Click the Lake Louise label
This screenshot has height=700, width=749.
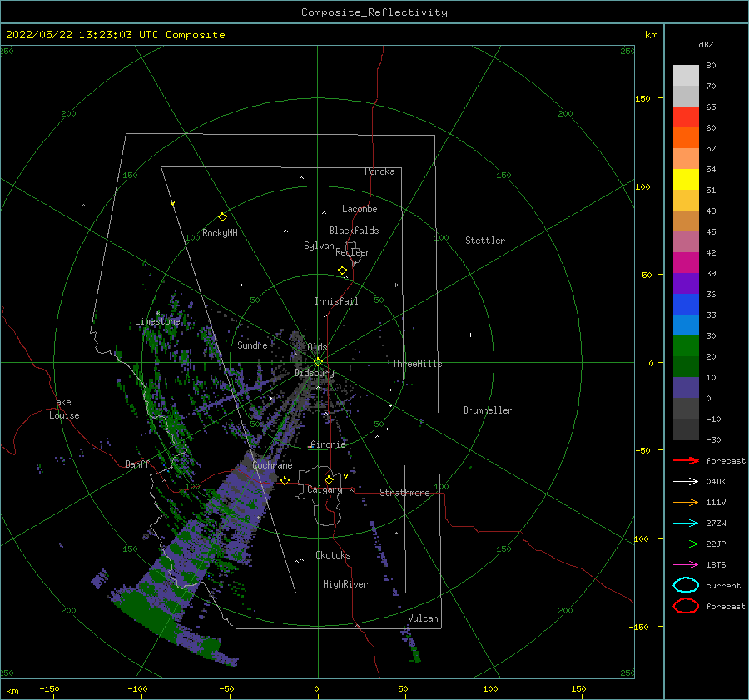coord(64,409)
